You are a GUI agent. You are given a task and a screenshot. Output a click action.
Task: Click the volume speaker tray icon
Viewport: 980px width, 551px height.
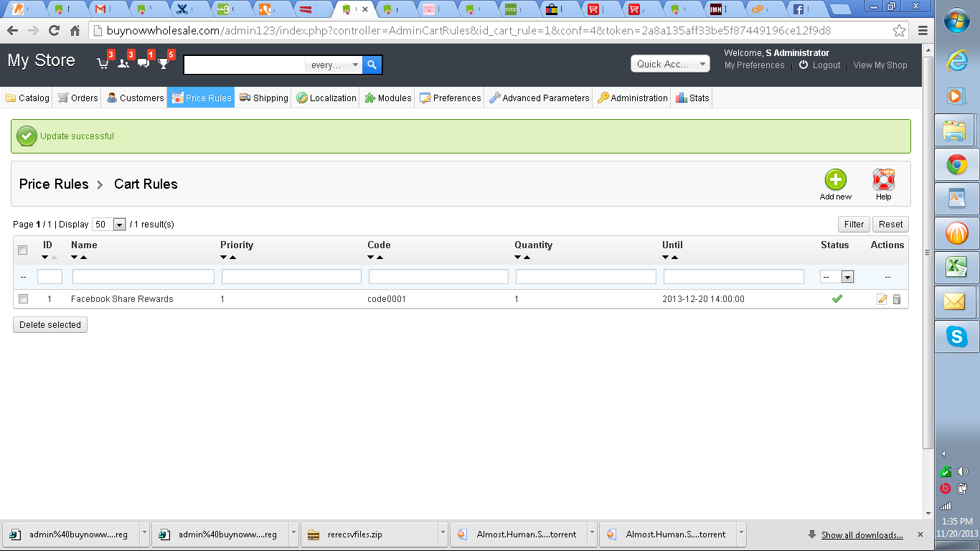[962, 471]
